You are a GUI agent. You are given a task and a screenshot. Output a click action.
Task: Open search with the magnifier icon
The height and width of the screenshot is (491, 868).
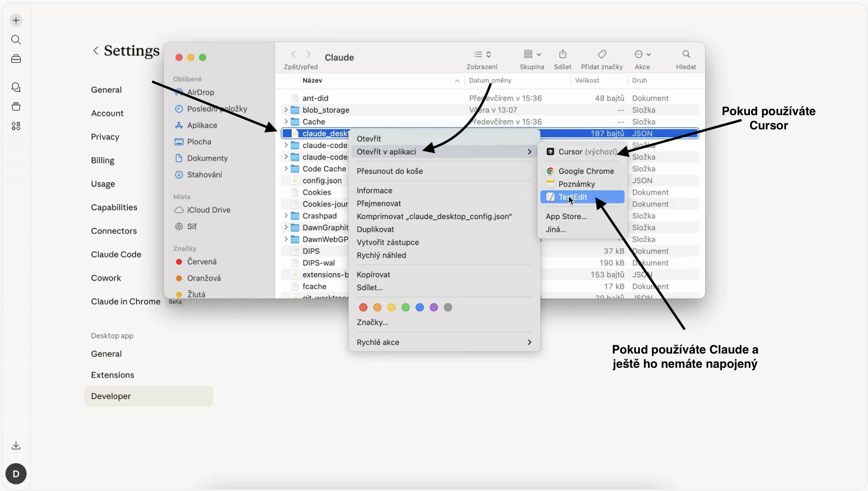point(16,40)
